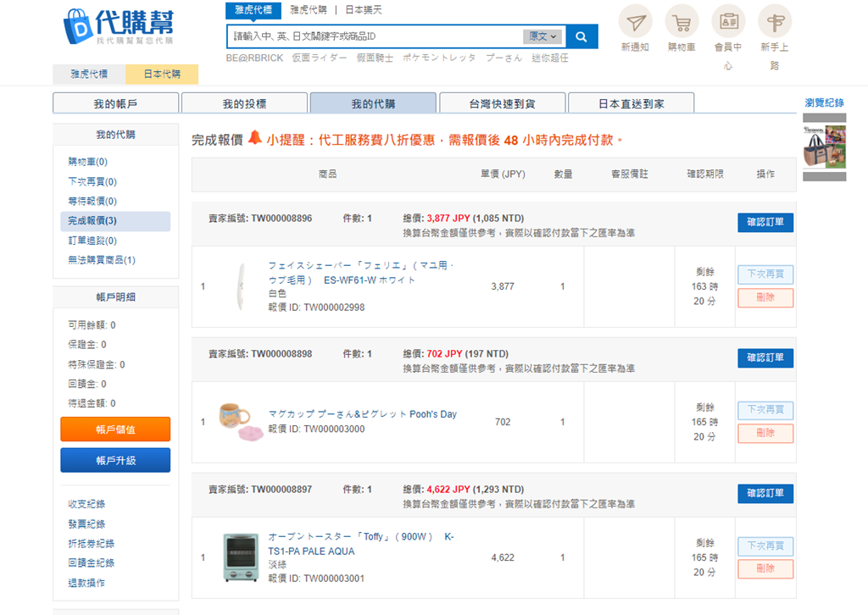The image size is (868, 615).
Task: Click the orange 帳戶儲值 button
Action: click(115, 429)
